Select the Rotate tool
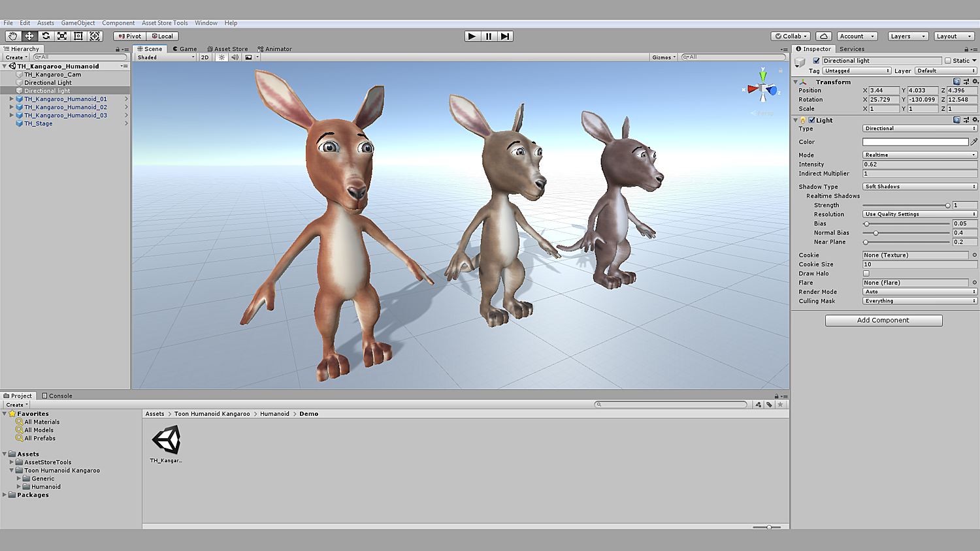Screen dimensions: 980x551 pyautogui.click(x=46, y=37)
